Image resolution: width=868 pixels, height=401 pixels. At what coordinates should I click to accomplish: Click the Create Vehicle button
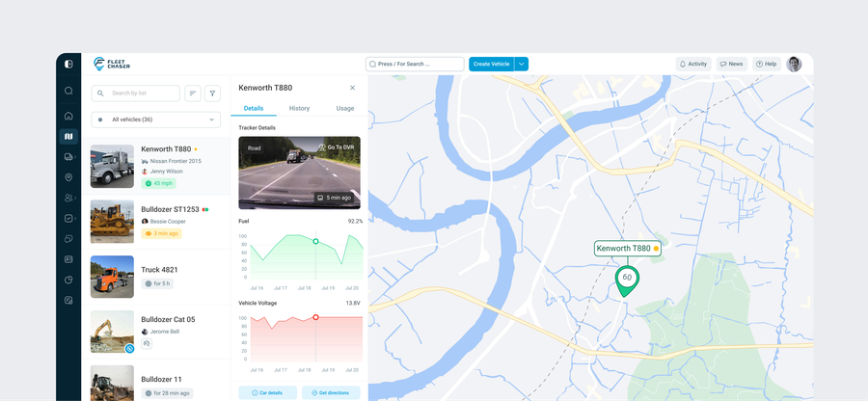[492, 65]
